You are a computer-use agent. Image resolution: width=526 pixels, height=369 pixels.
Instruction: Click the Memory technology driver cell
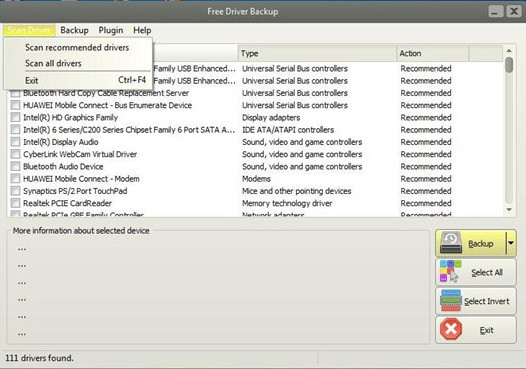tap(287, 203)
